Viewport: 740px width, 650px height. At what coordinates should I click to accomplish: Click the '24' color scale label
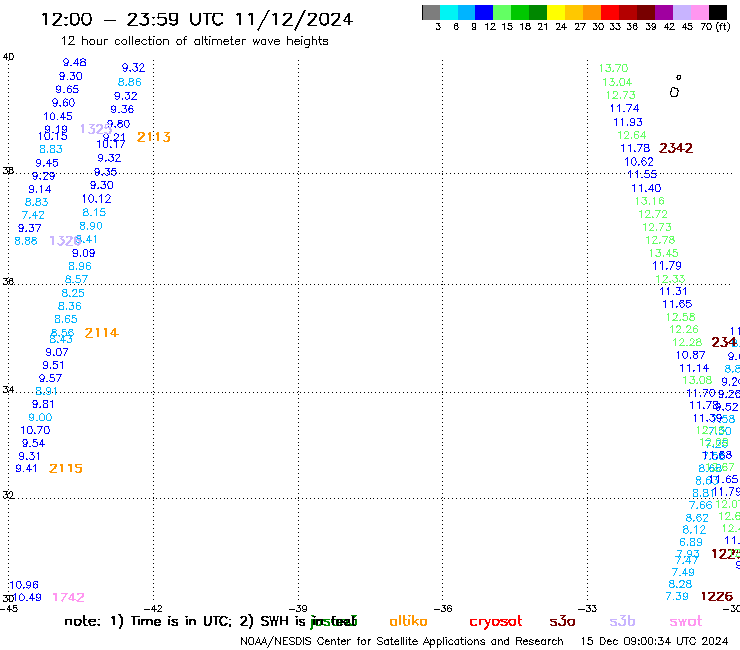561,27
